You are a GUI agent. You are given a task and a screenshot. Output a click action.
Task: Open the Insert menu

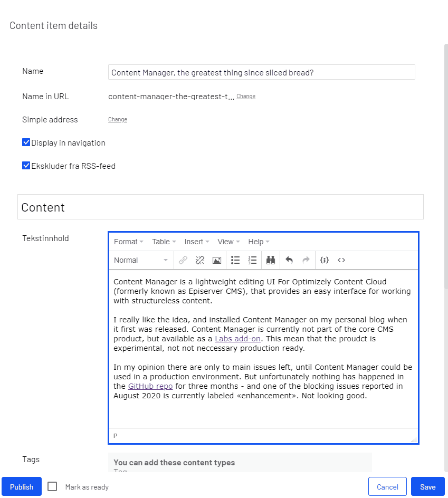(197, 242)
